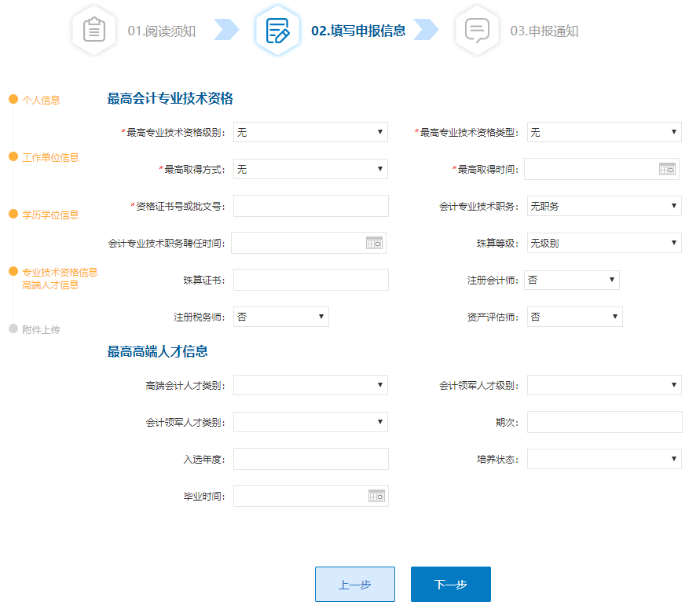Viewport: 700px width, 609px height.
Task: Open calendar picker for 毕业时间
Action: pyautogui.click(x=376, y=496)
